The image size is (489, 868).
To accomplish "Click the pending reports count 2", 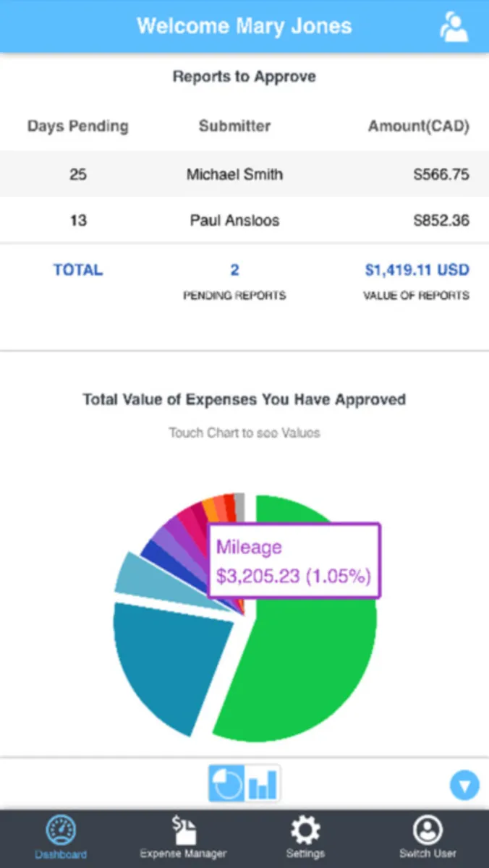I will pos(234,271).
